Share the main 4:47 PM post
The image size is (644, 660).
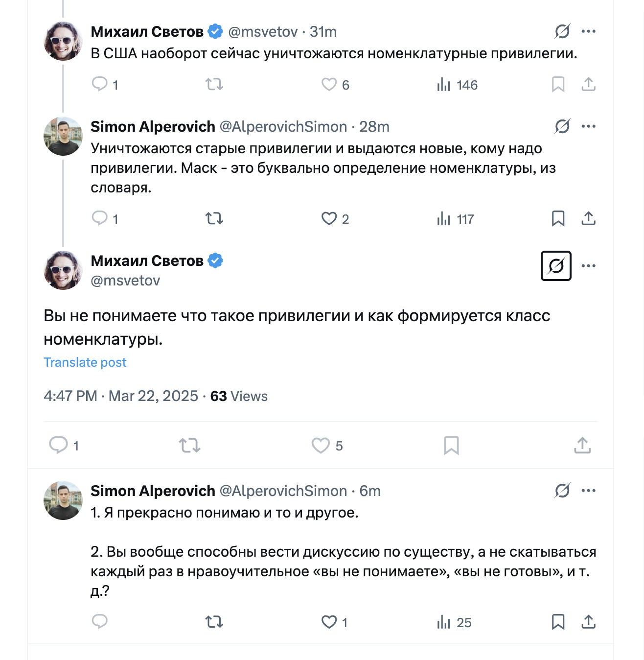click(x=582, y=445)
